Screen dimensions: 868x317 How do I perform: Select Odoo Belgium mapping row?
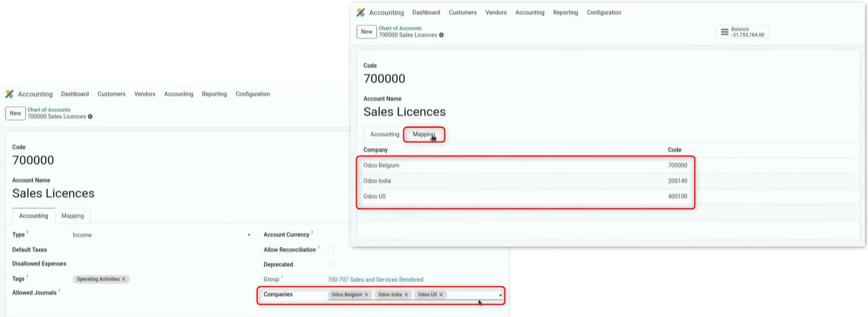click(x=525, y=166)
